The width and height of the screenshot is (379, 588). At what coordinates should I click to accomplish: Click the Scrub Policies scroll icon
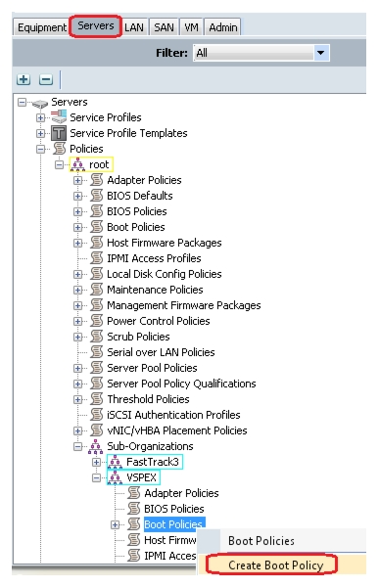coord(96,337)
